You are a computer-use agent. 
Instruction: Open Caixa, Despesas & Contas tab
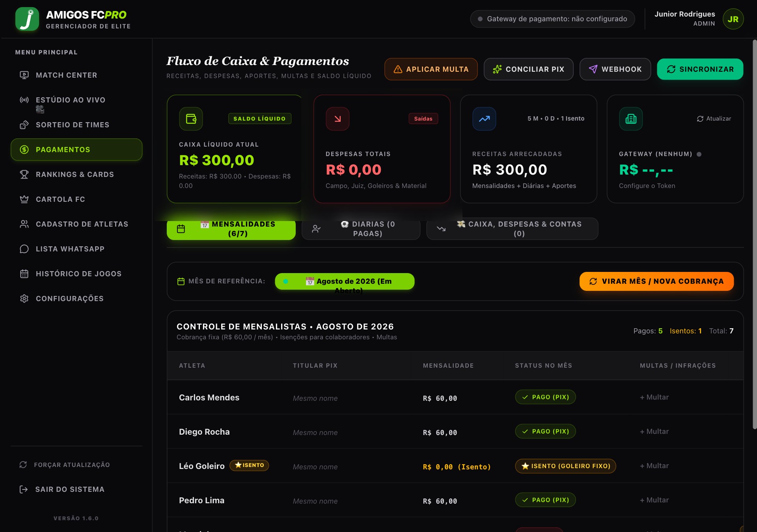(512, 229)
